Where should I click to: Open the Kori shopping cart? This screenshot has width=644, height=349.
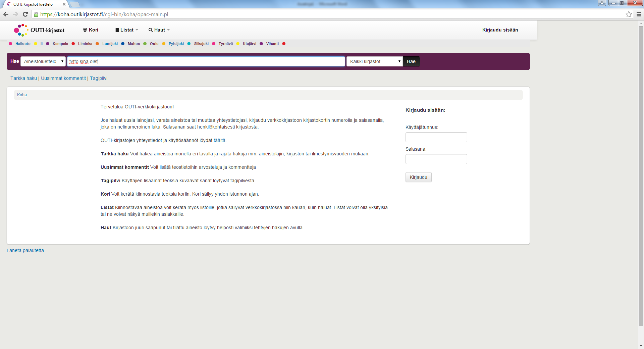pos(91,30)
